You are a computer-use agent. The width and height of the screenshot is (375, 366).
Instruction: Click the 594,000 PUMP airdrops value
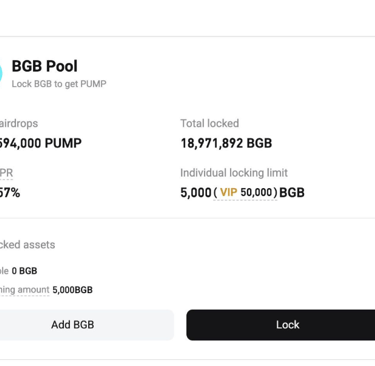click(x=41, y=143)
